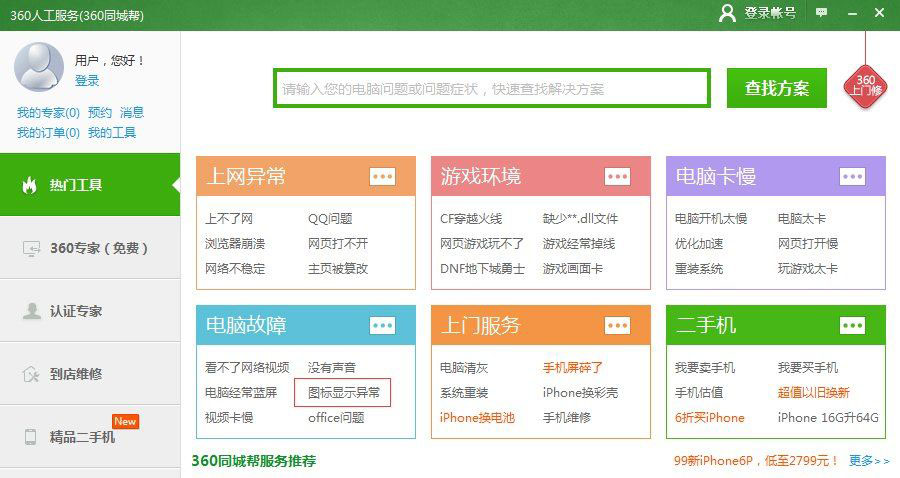Click the 360上门修 red badge

(x=865, y=86)
